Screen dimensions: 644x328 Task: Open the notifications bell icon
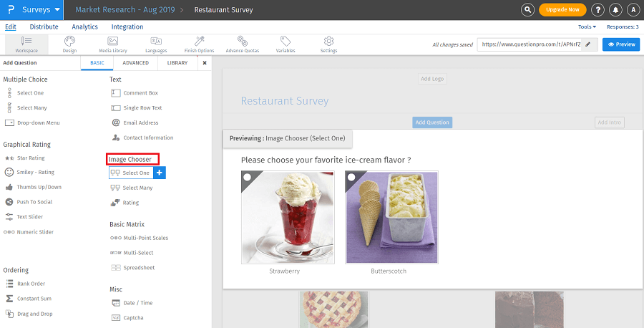click(x=615, y=10)
